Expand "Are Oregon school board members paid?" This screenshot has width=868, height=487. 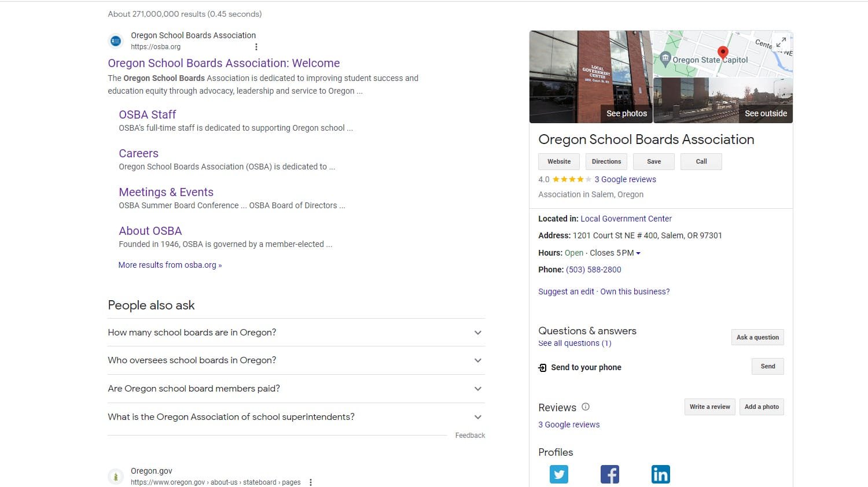(478, 388)
